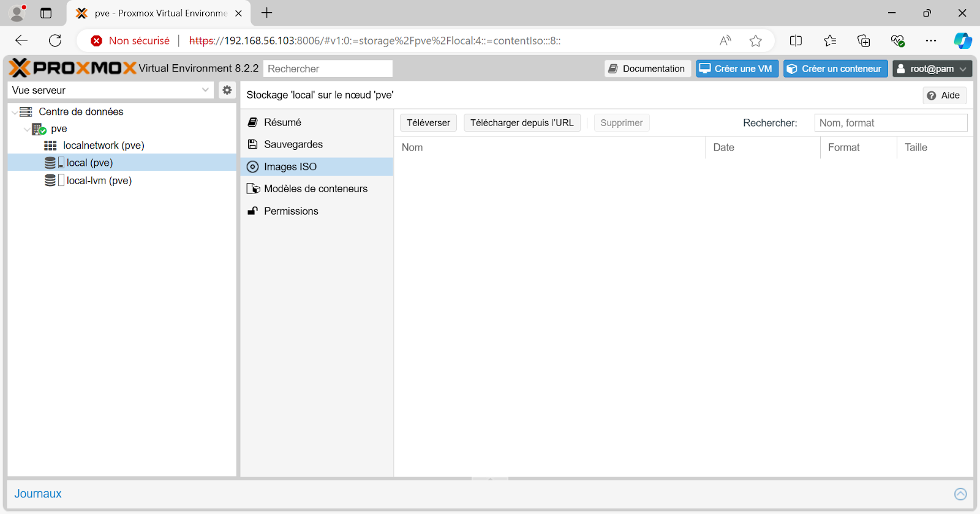Select Modèles de conteneurs menu item

click(317, 188)
